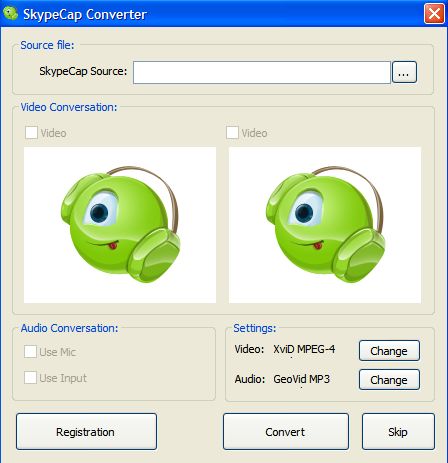Click the 'Source file:' group label
Viewport: 448px width, 463px height.
[47, 45]
